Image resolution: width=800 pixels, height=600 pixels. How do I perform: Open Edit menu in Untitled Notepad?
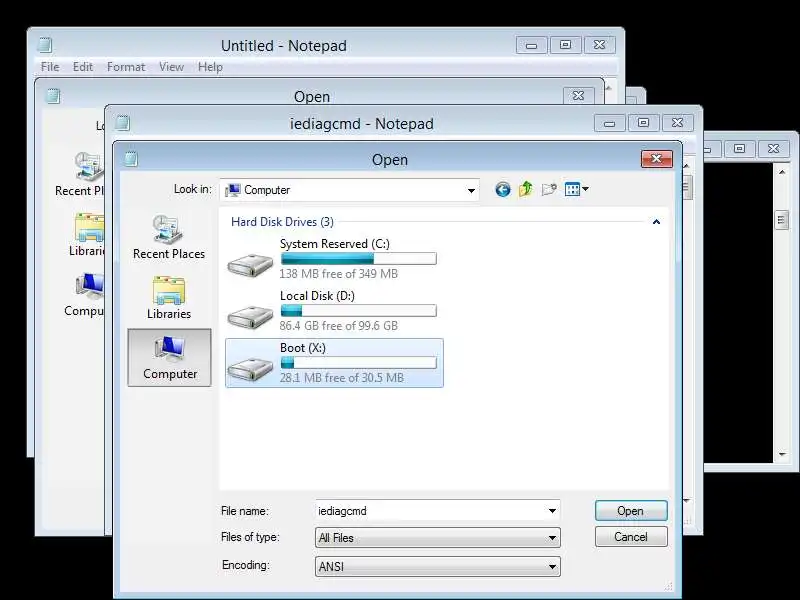(x=83, y=67)
